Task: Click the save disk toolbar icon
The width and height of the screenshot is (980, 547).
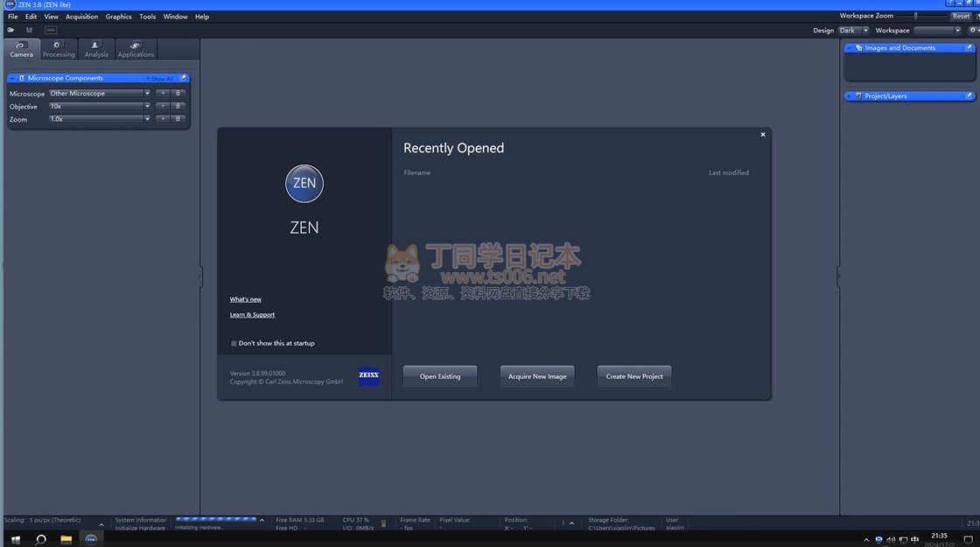Action: point(29,30)
